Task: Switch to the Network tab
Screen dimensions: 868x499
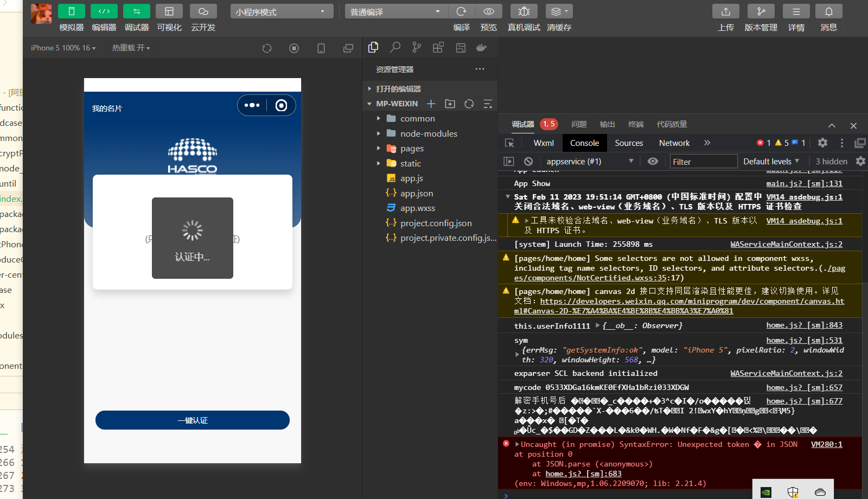Action: click(x=674, y=143)
